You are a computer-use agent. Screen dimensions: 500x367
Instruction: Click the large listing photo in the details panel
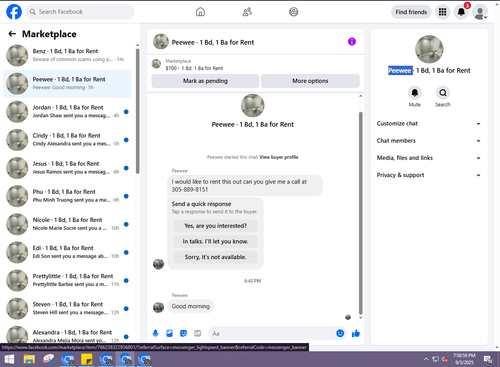429,49
